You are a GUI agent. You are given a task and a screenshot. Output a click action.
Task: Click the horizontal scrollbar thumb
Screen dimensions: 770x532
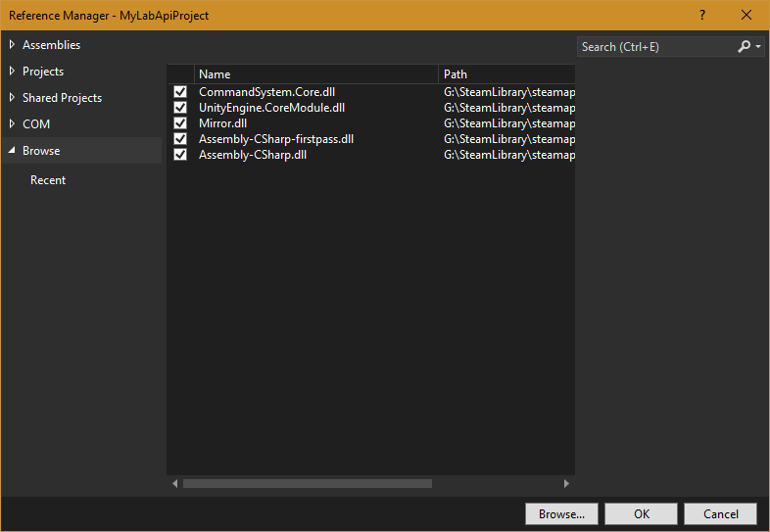click(308, 483)
